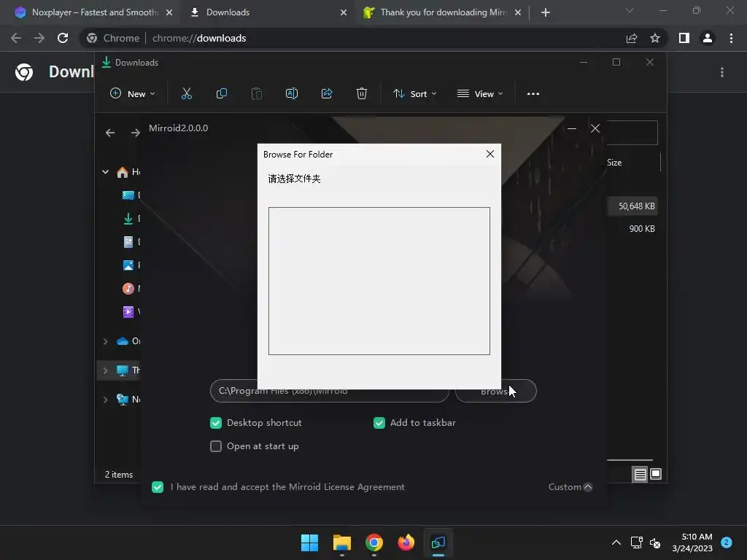
Task: Open Chrome profile avatar menu
Action: point(708,38)
